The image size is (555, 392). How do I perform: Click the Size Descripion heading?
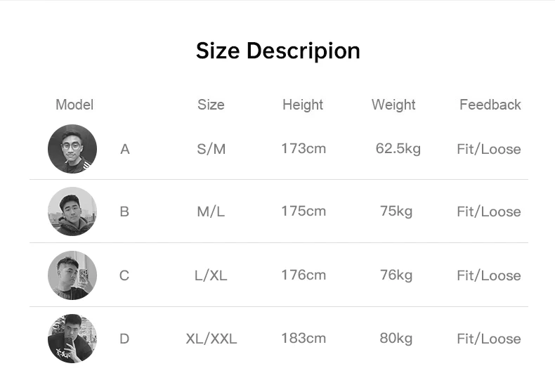tap(278, 51)
